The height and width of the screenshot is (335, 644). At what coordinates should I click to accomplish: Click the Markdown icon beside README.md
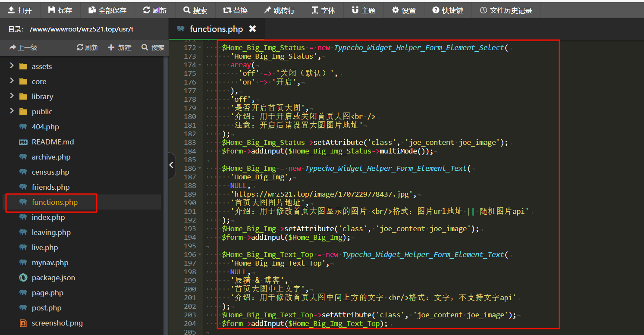pyautogui.click(x=23, y=142)
